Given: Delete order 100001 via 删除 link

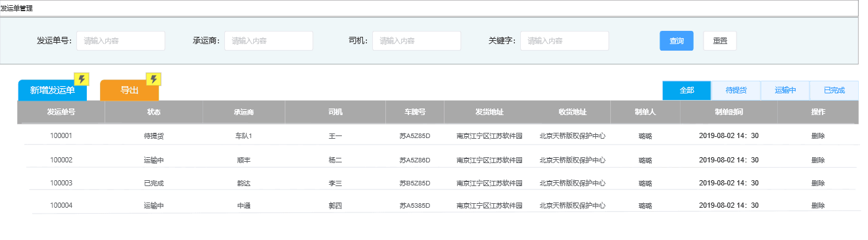Looking at the screenshot, I should click(818, 136).
